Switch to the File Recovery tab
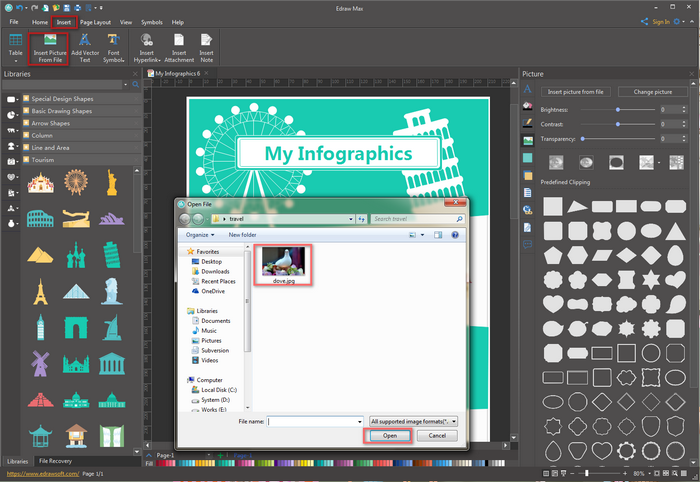 55,460
